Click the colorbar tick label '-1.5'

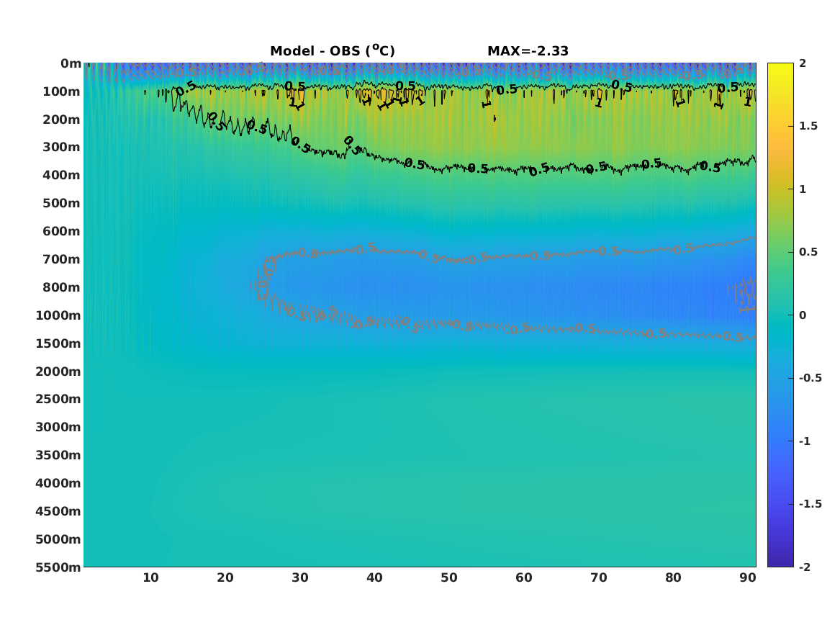(810, 504)
